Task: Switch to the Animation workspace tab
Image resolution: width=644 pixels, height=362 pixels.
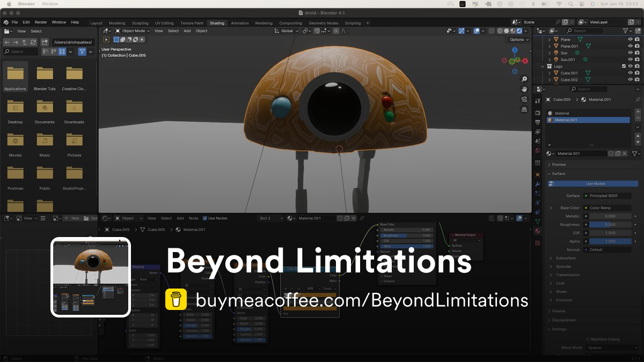Action: click(x=240, y=23)
